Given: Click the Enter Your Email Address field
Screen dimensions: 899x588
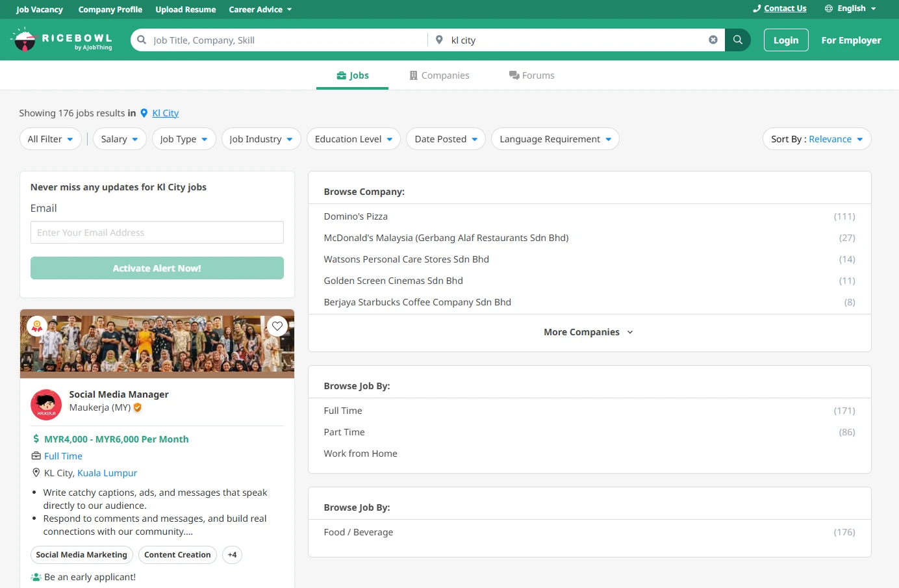Looking at the screenshot, I should (157, 233).
